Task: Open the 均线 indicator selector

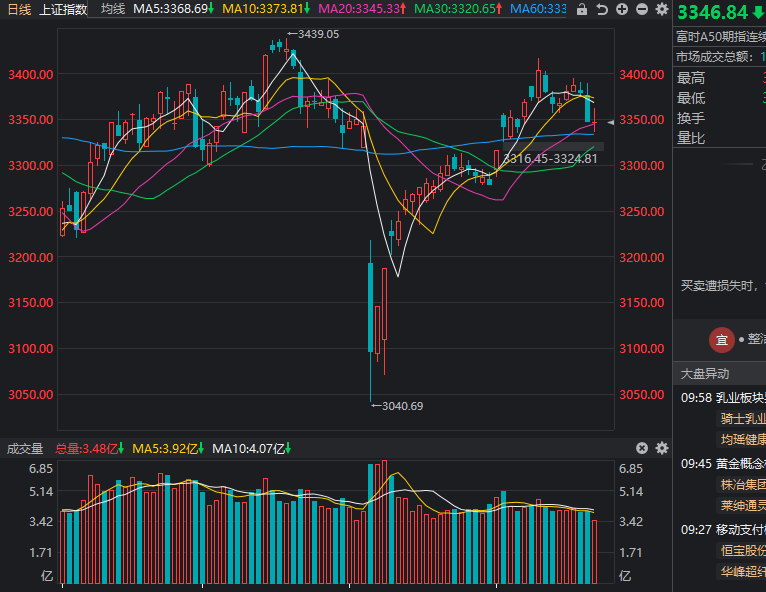Action: 113,9
